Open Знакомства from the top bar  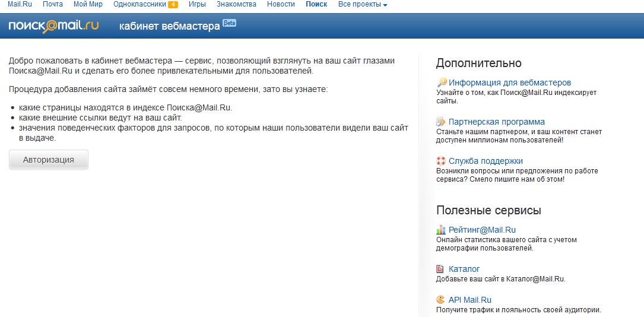pyautogui.click(x=237, y=5)
